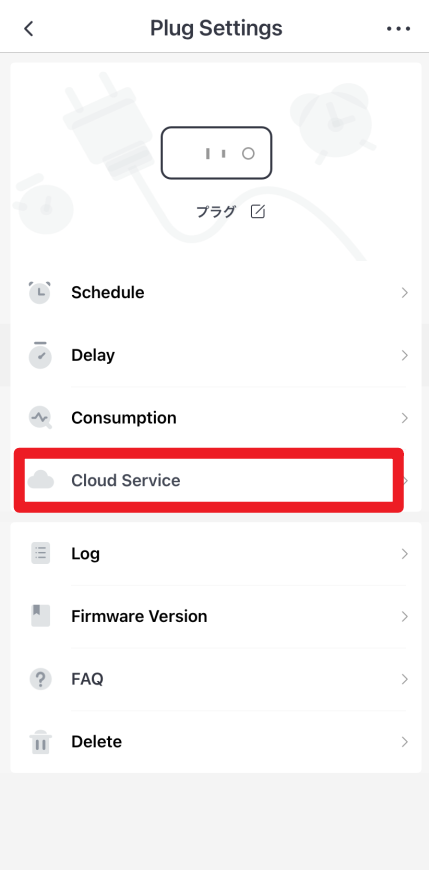Screen dimensions: 429x870
Task: Tap the Delete trash can icon
Action: point(41,742)
